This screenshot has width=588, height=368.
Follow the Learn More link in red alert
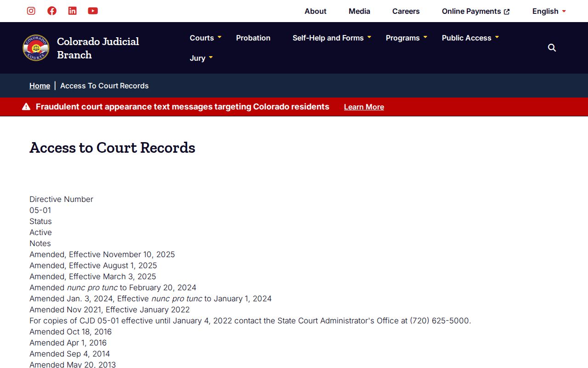[x=364, y=107]
